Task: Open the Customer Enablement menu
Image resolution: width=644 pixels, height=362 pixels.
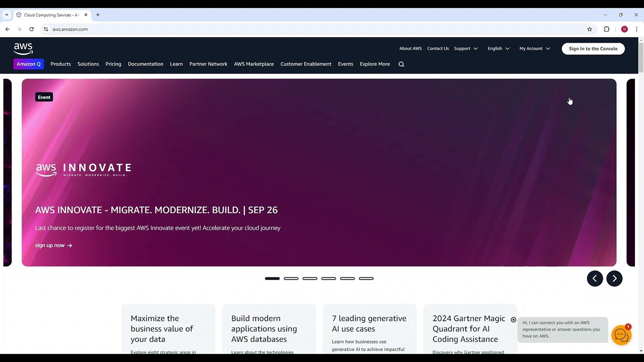Action: pyautogui.click(x=306, y=64)
